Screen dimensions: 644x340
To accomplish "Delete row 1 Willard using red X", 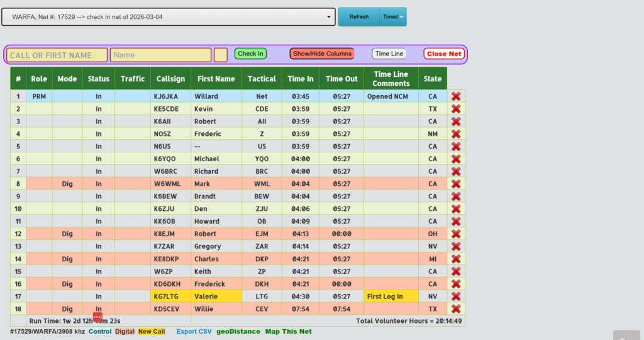I will coord(456,96).
